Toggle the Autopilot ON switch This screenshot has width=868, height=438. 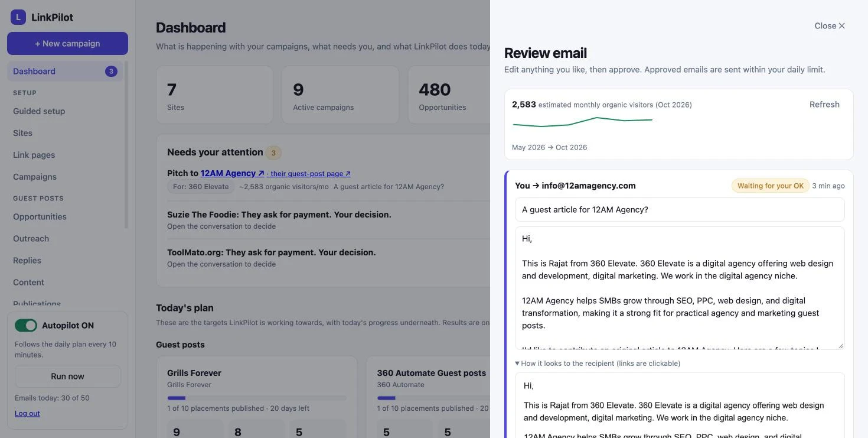[x=26, y=326]
